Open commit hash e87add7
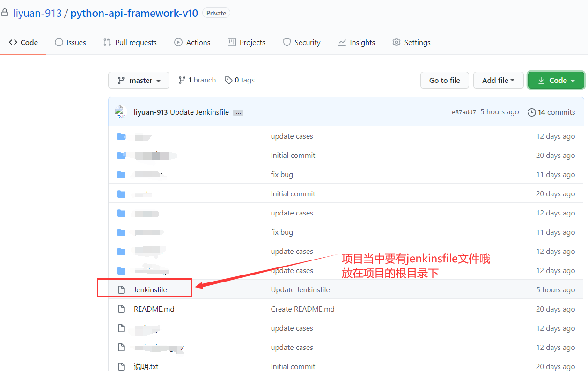The image size is (588, 371). tap(463, 112)
